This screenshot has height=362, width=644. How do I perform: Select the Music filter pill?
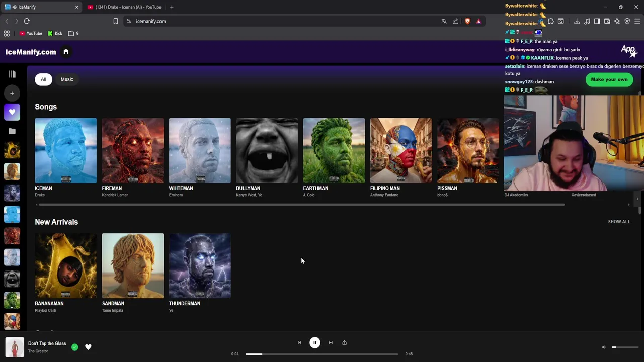[67, 79]
